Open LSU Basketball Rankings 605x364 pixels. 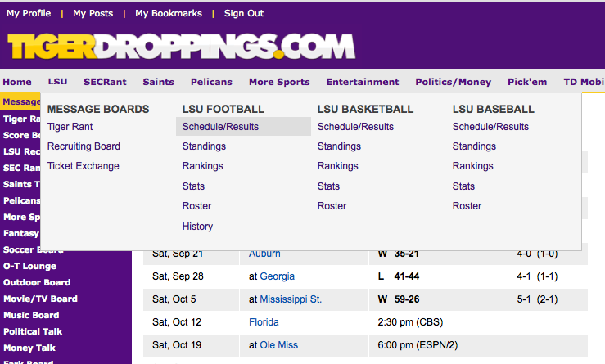(337, 166)
